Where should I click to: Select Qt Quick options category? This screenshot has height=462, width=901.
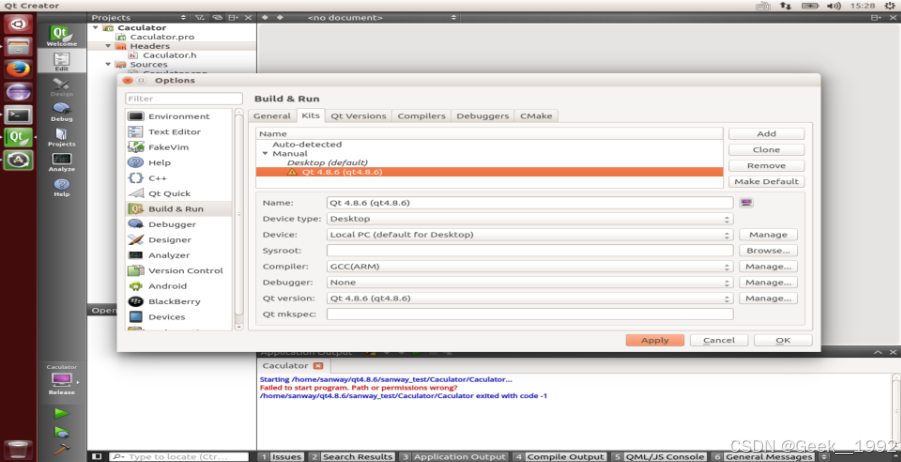[179, 194]
